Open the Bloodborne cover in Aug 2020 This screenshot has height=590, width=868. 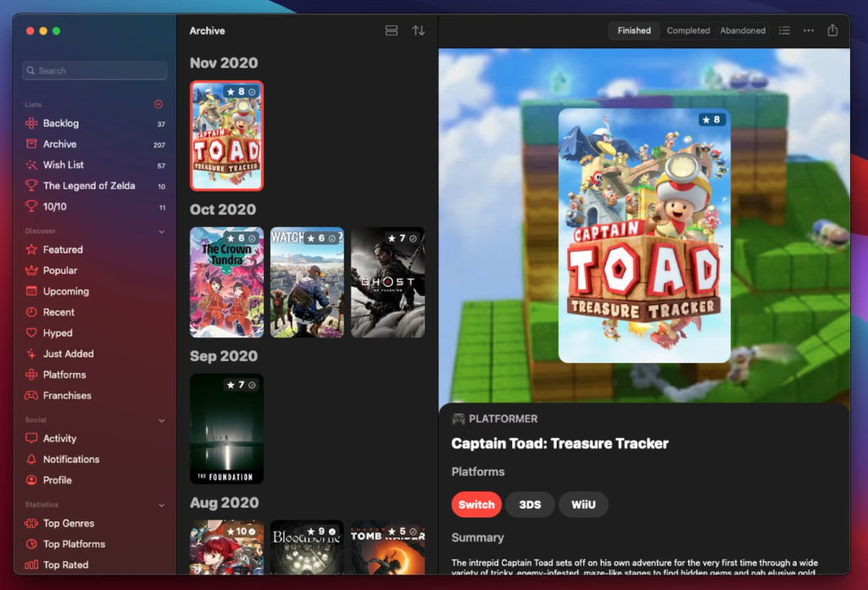point(307,548)
